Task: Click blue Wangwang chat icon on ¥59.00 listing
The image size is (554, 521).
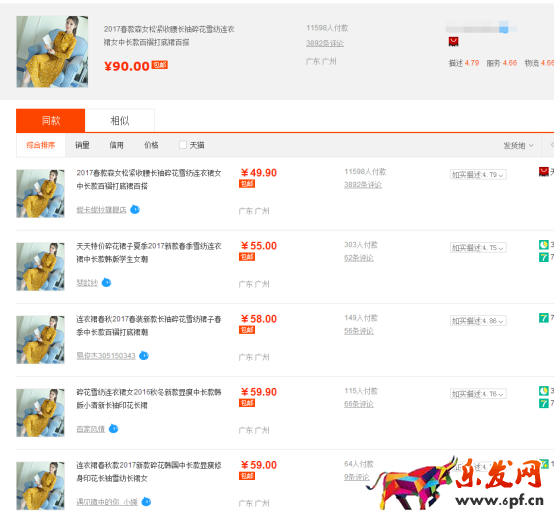Action: (146, 502)
